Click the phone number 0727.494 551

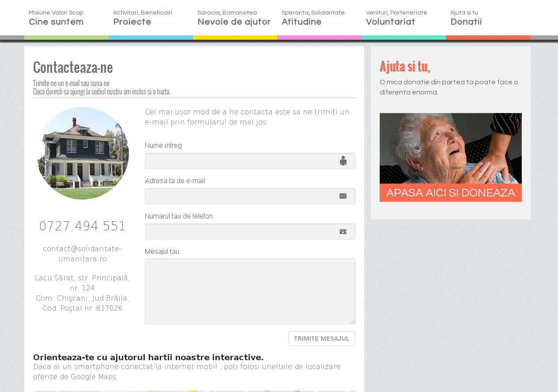pos(83,226)
